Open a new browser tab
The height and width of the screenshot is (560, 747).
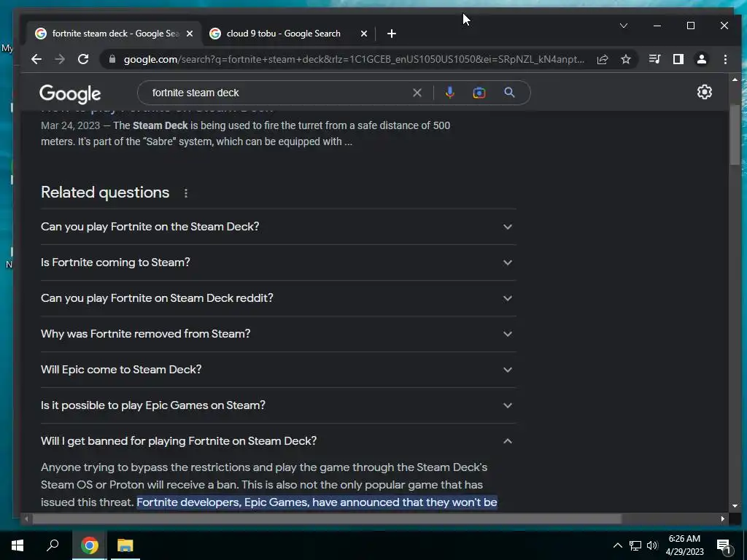392,34
